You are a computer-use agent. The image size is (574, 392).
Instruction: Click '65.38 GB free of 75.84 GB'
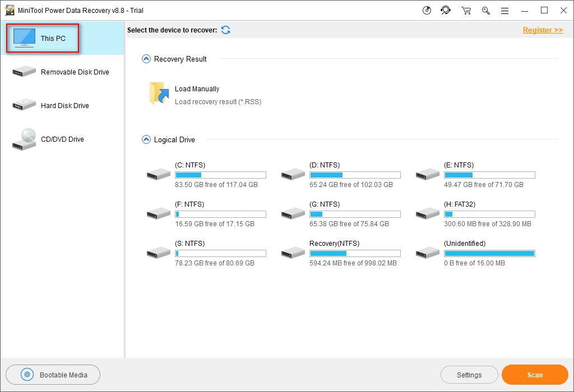[x=349, y=224]
